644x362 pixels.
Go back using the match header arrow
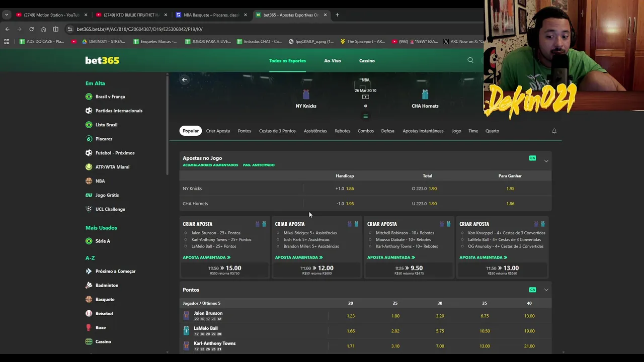(x=184, y=79)
